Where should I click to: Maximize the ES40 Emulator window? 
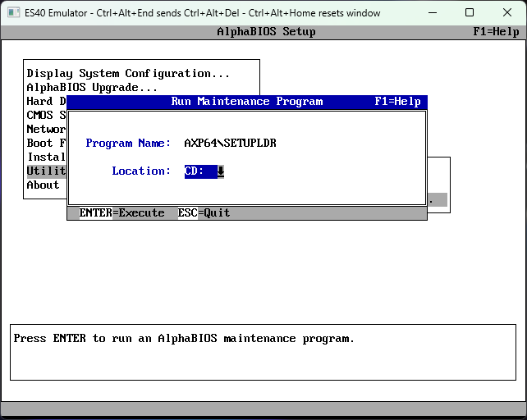click(x=470, y=13)
